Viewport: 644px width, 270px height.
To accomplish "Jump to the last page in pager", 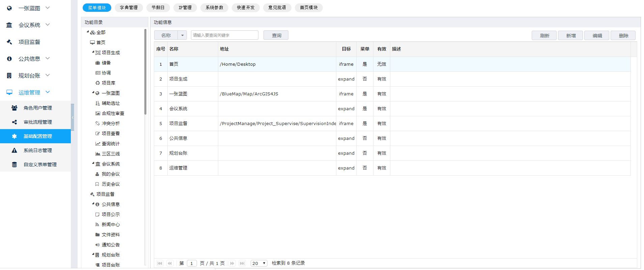I will pos(242,263).
